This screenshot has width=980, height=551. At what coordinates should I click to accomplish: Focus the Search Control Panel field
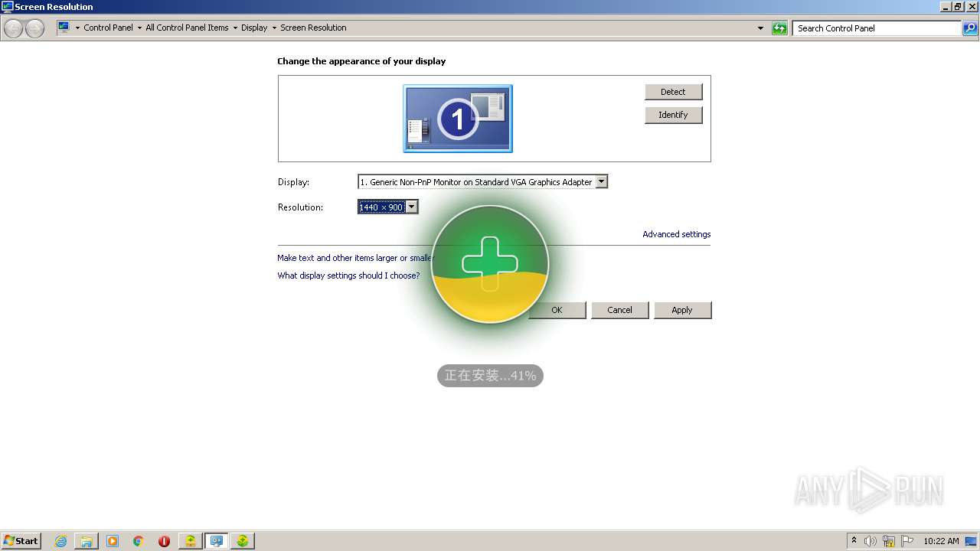(877, 28)
